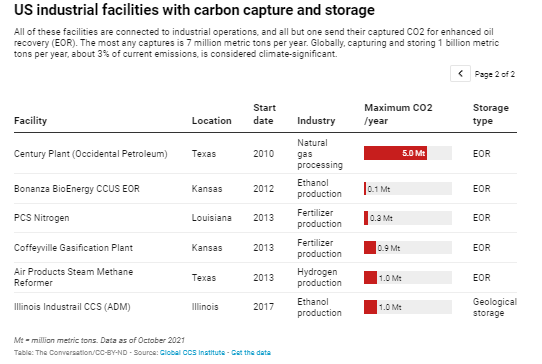Select the Coffeyville 0.9 Mt bar
Viewport: 542px width, 364px height.
point(370,248)
